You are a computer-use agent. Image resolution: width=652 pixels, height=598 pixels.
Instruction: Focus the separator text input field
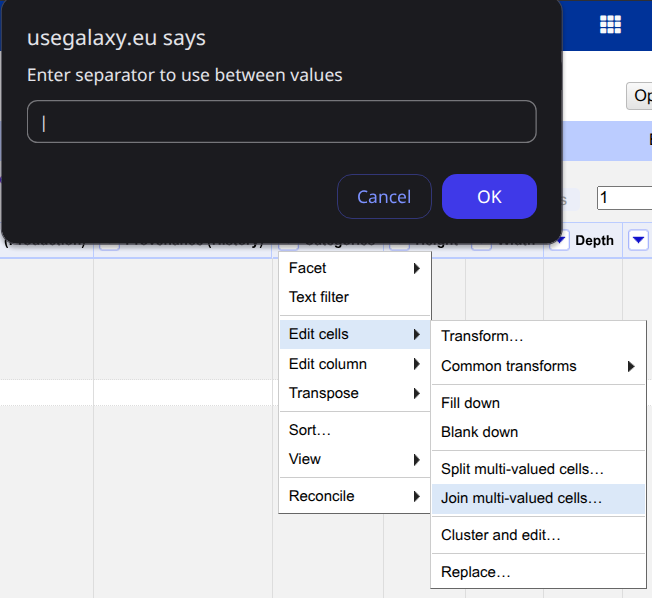point(281,122)
